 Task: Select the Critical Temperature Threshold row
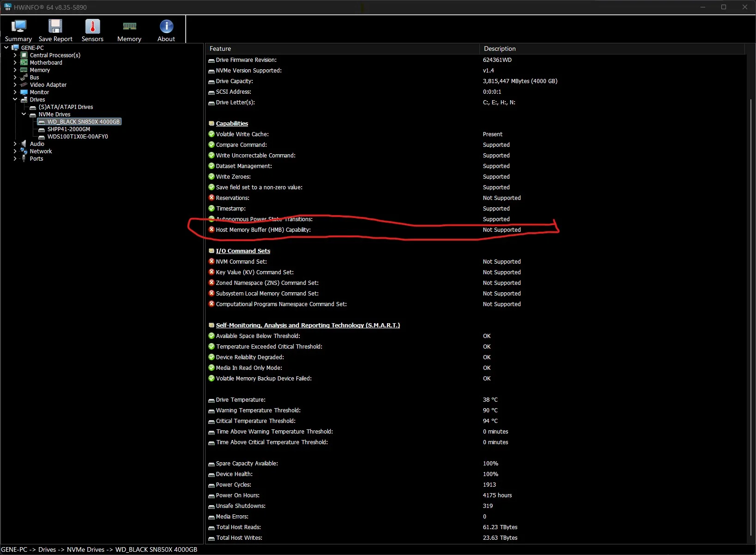[x=476, y=421]
